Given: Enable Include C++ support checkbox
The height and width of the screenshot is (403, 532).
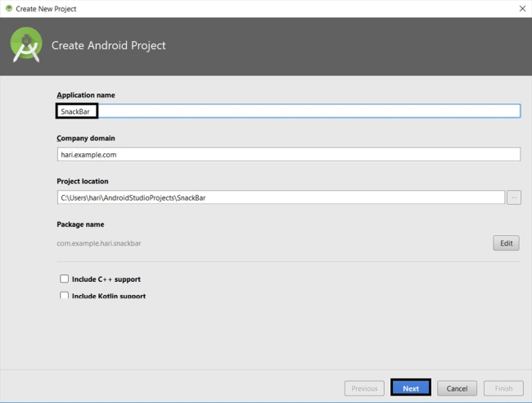Looking at the screenshot, I should (x=64, y=278).
